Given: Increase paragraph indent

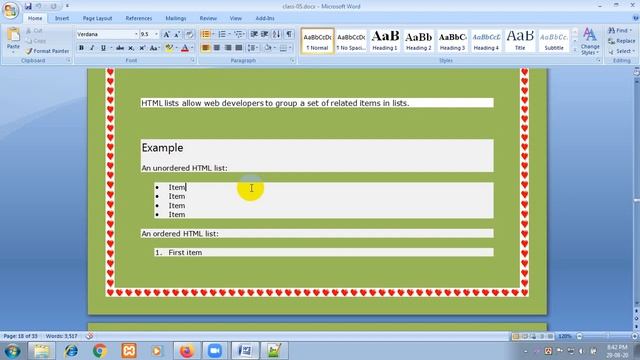Looking at the screenshot, I should pos(264,34).
